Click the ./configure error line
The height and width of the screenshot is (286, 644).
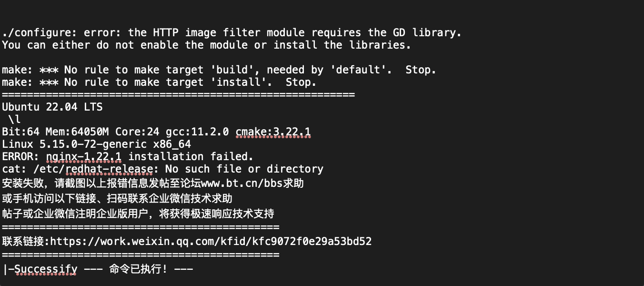231,32
